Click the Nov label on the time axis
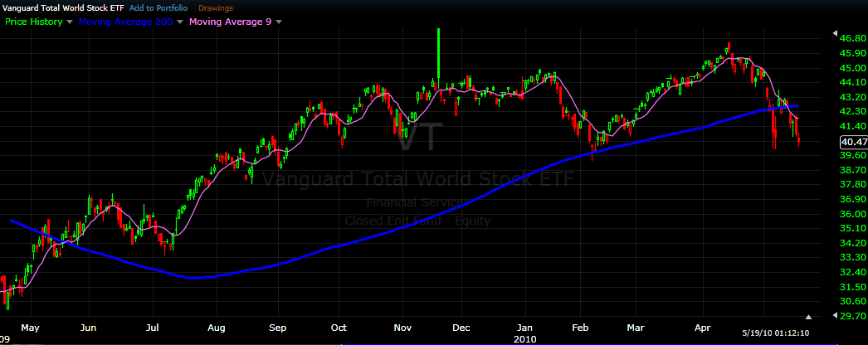The height and width of the screenshot is (345, 868). [402, 328]
